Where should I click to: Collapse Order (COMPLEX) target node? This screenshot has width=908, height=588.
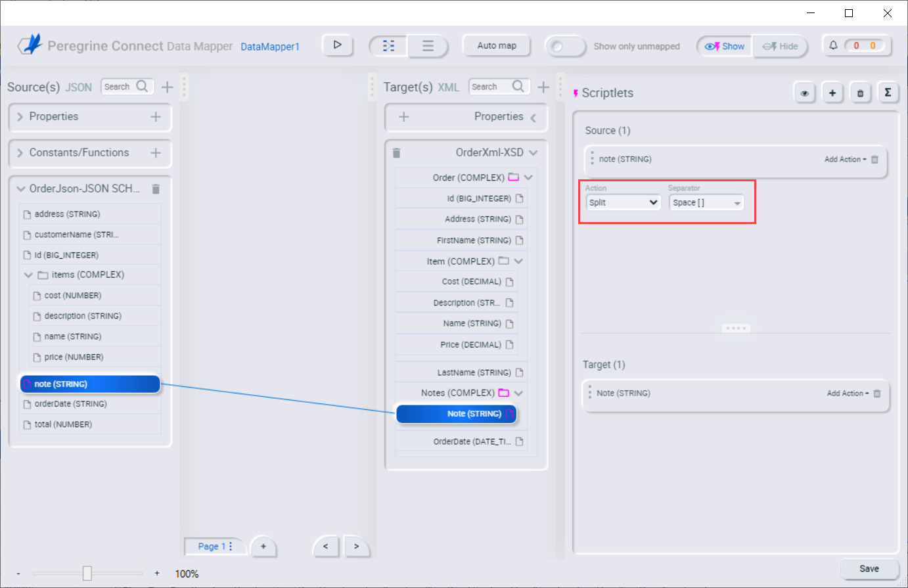[x=528, y=177]
